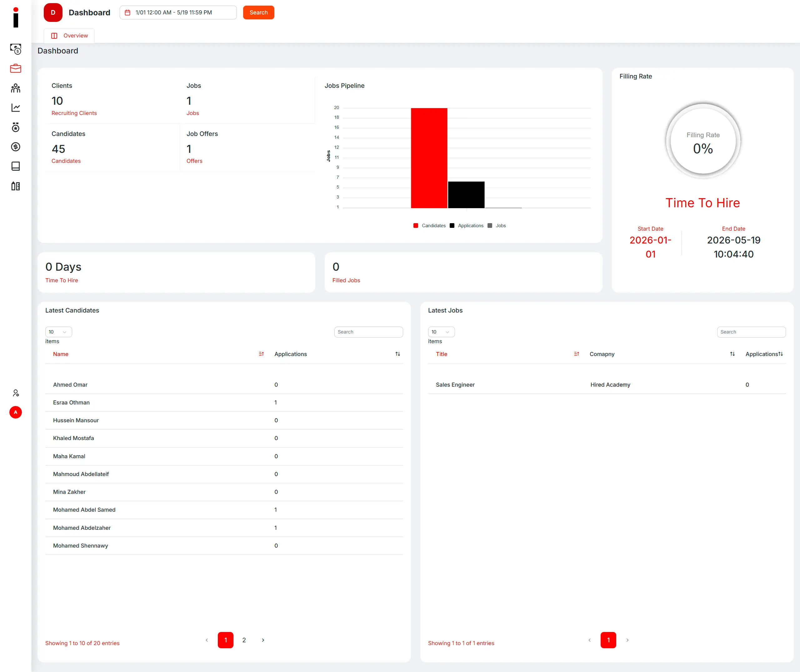Sort jobs by Title column icon
This screenshot has height=672, width=800.
(577, 354)
